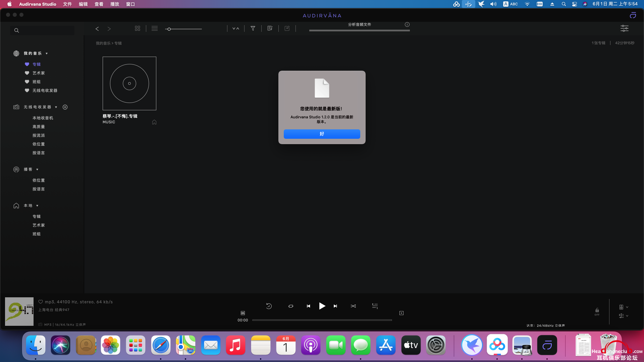Click the playback progress bar
This screenshot has height=362, width=644.
click(322, 320)
